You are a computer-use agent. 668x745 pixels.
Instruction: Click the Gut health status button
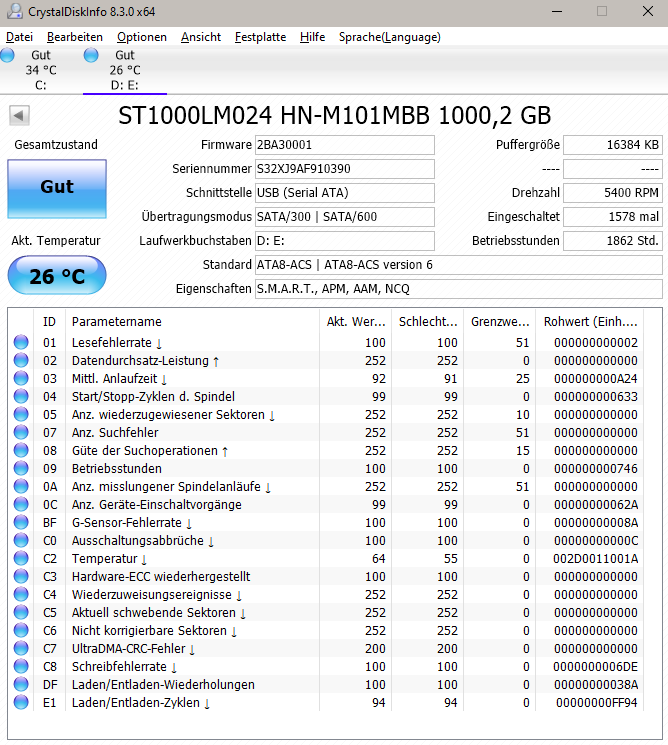57,189
